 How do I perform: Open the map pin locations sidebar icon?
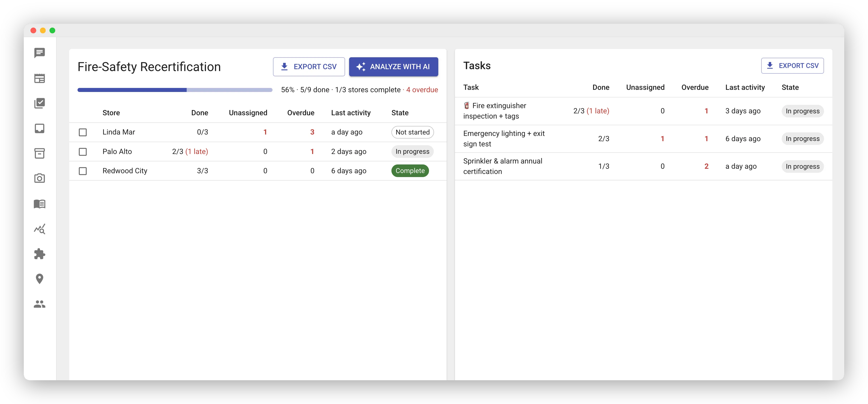[x=39, y=279]
